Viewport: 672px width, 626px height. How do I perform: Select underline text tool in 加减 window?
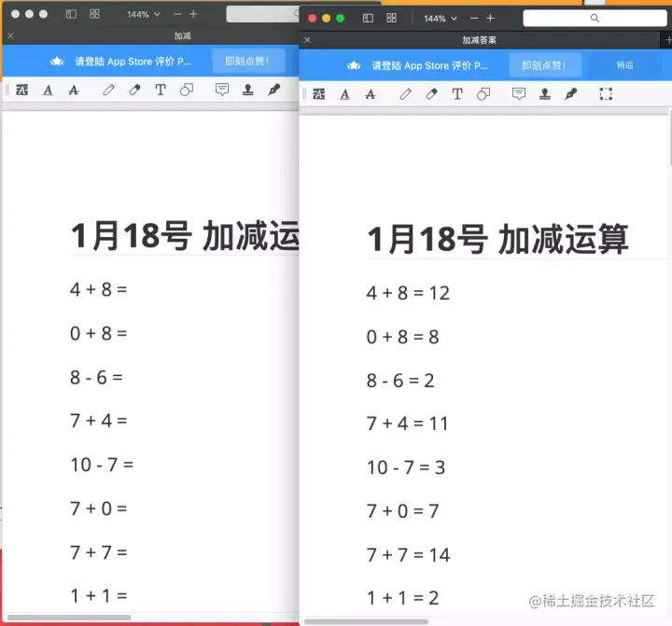[x=48, y=90]
